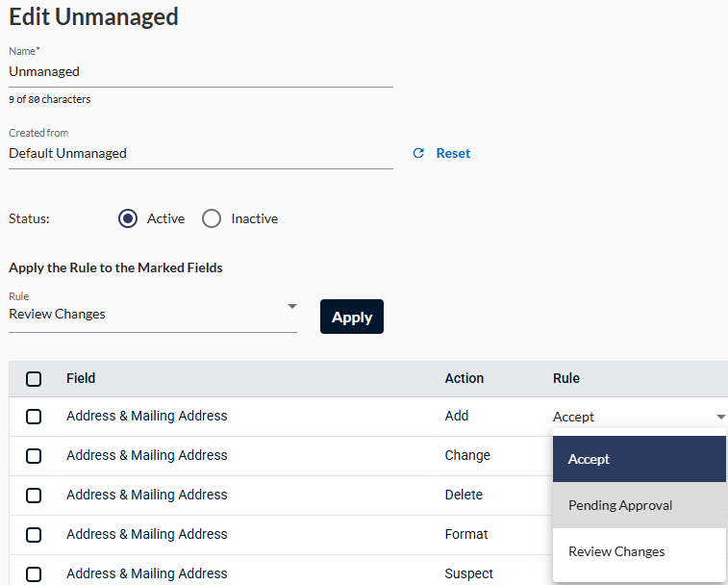Click the Change action cell
The width and height of the screenshot is (728, 585).
coord(467,455)
